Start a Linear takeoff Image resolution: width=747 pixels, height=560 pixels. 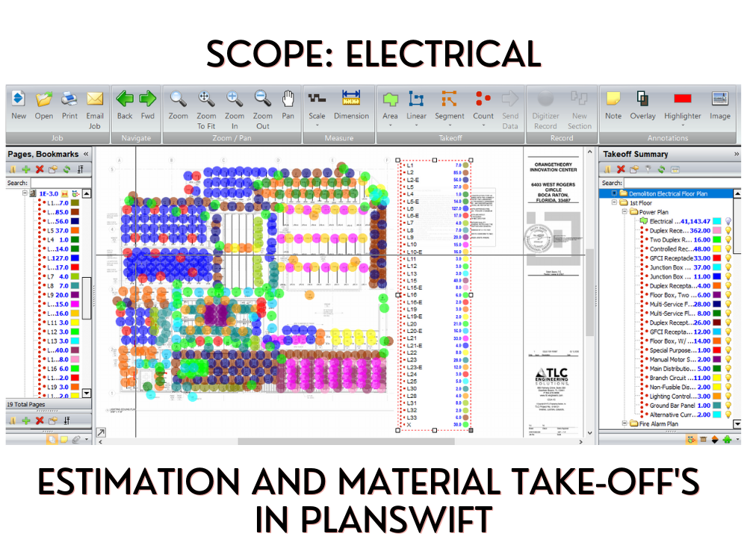(416, 99)
